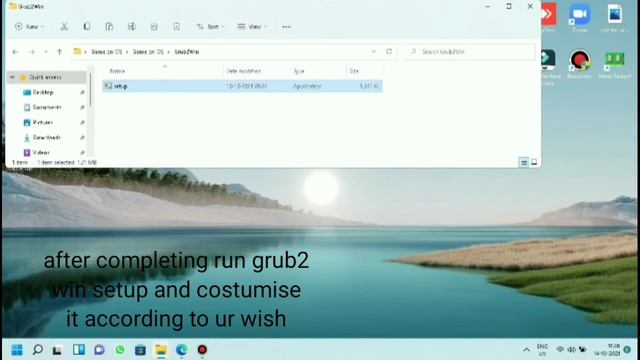Go back with the left arrow

tap(15, 52)
